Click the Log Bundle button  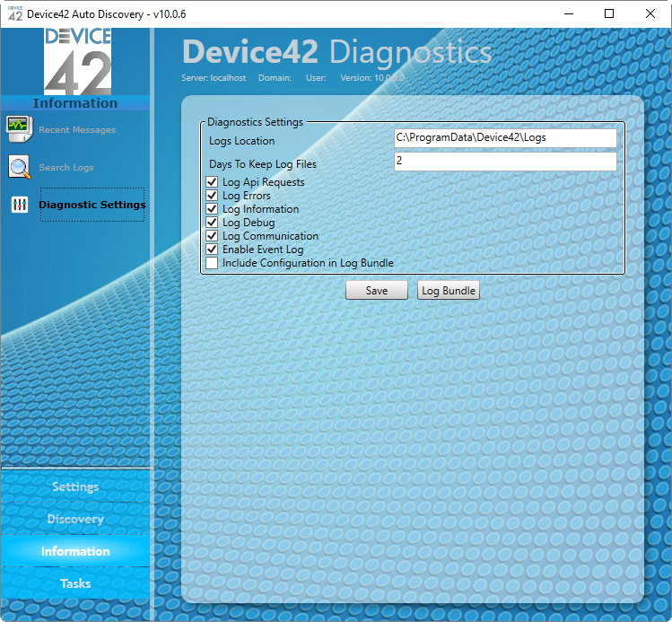449,291
